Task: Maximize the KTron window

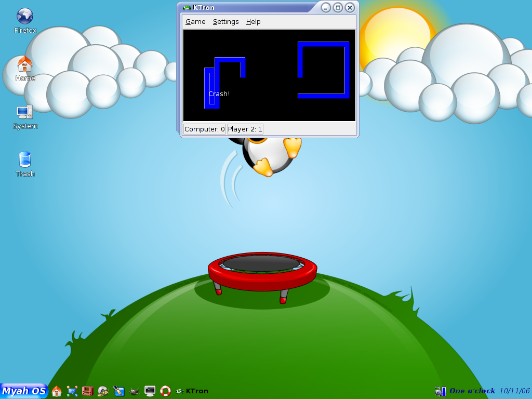Action: click(338, 7)
